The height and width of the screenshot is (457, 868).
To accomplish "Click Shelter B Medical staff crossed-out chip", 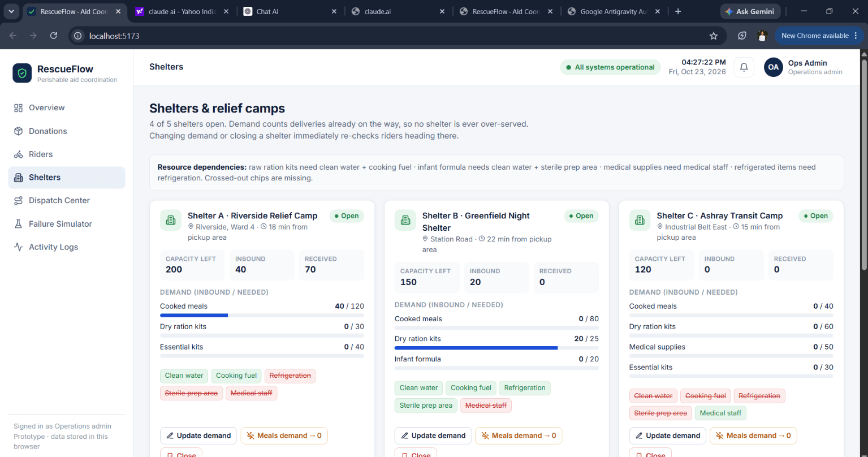I will coord(486,405).
